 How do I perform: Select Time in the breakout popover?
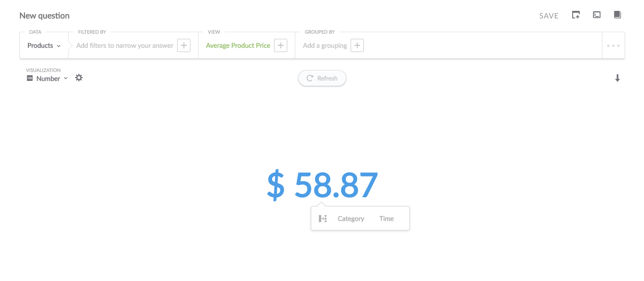coord(386,219)
